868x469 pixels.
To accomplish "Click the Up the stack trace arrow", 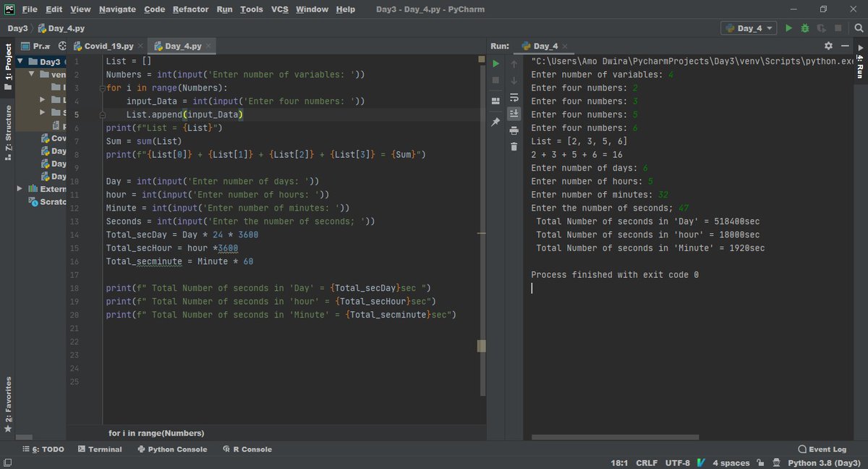I will tap(514, 64).
